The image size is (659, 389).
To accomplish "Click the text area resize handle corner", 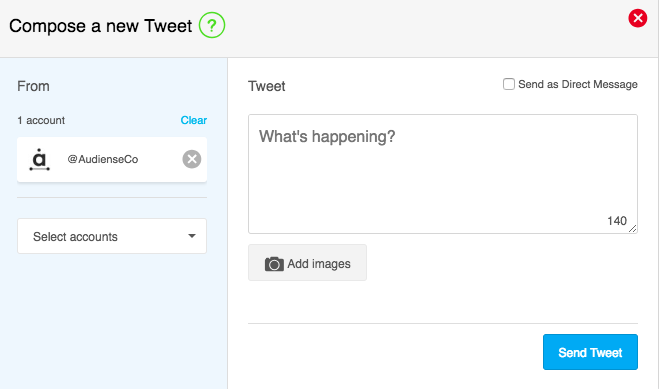I will coord(633,228).
